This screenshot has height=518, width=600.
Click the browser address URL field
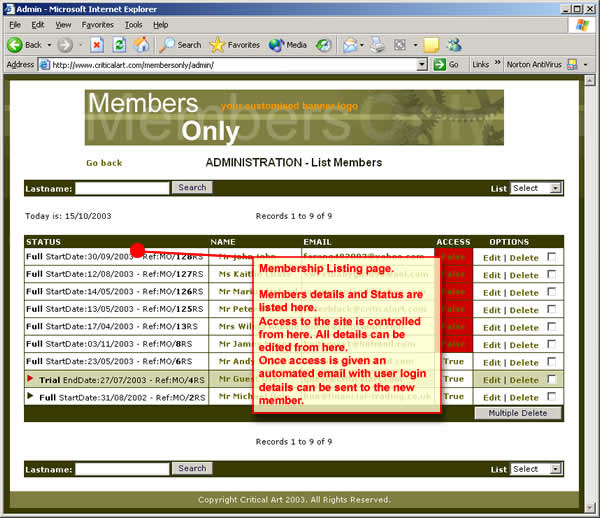233,65
